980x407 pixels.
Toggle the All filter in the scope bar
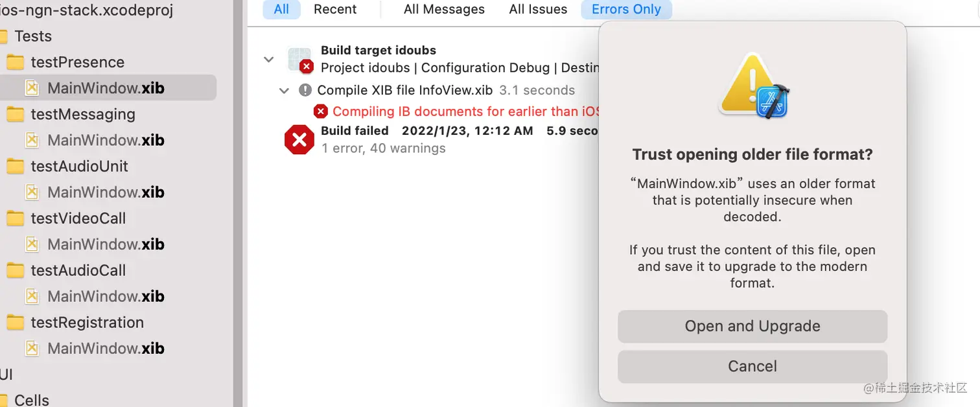[281, 9]
